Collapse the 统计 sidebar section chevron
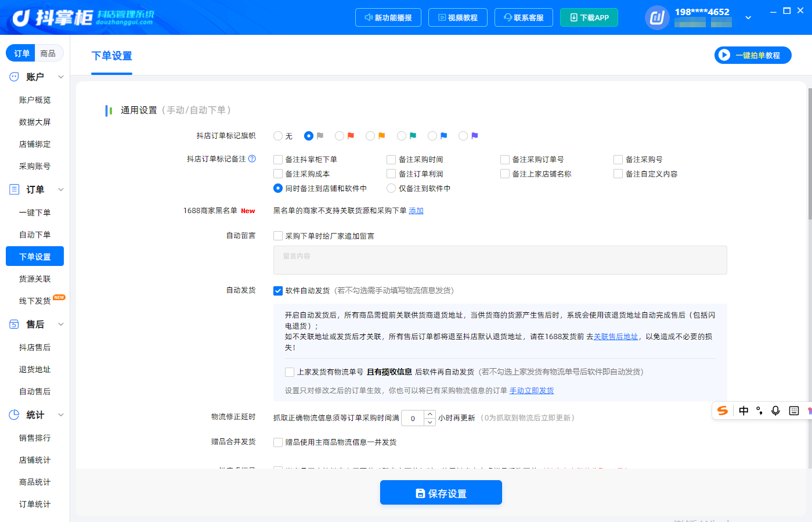The image size is (812, 522). point(61,415)
